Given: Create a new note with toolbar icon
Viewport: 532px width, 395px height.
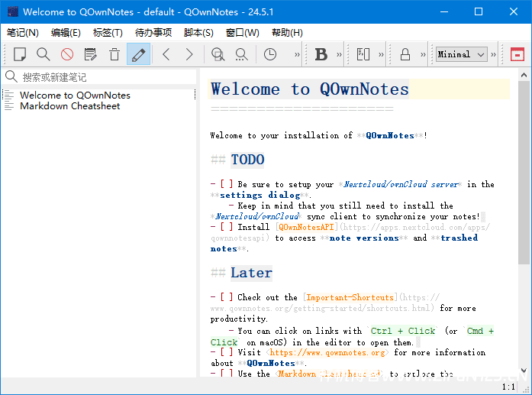Looking at the screenshot, I should [20, 54].
